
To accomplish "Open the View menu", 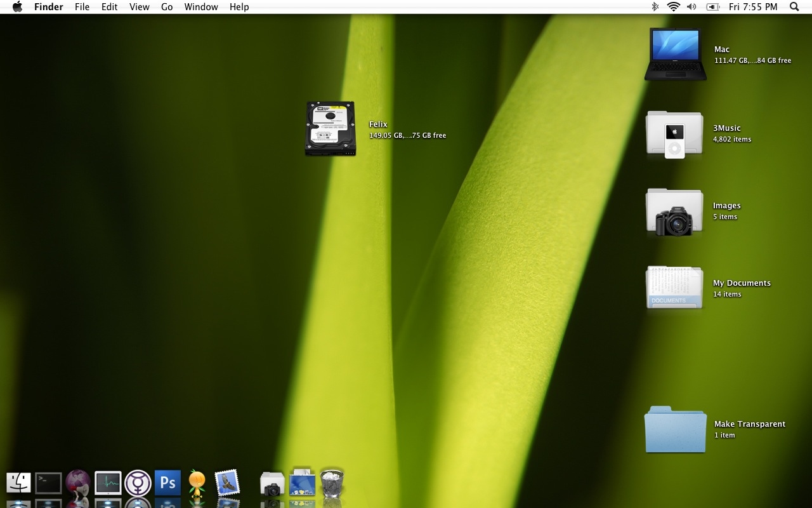I will click(140, 7).
